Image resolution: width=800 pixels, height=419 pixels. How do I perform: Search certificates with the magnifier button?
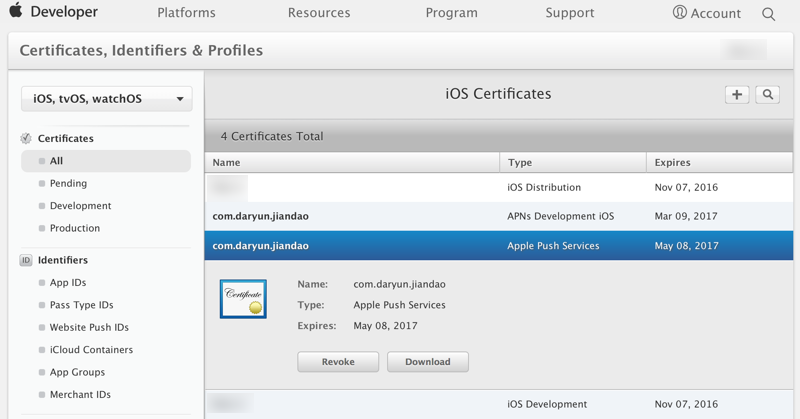(768, 94)
